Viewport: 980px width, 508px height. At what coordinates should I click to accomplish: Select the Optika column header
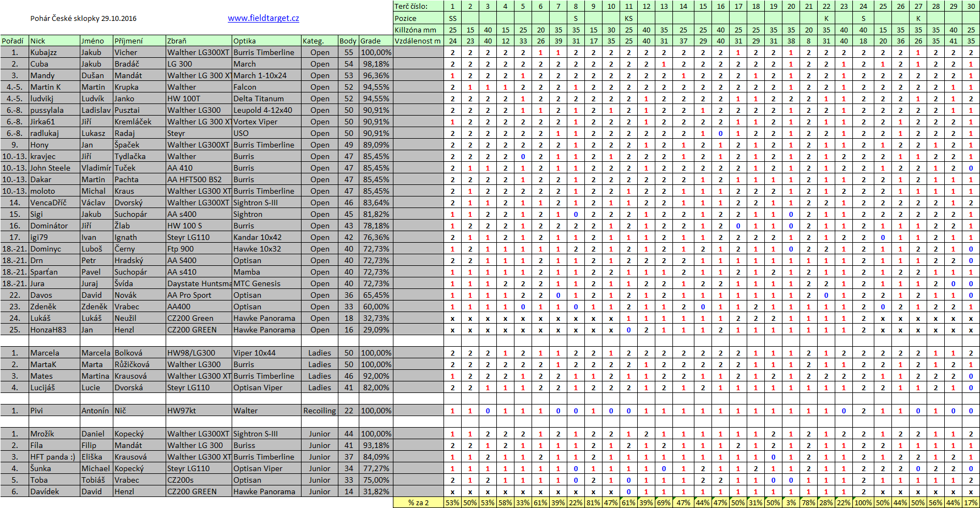click(x=266, y=41)
